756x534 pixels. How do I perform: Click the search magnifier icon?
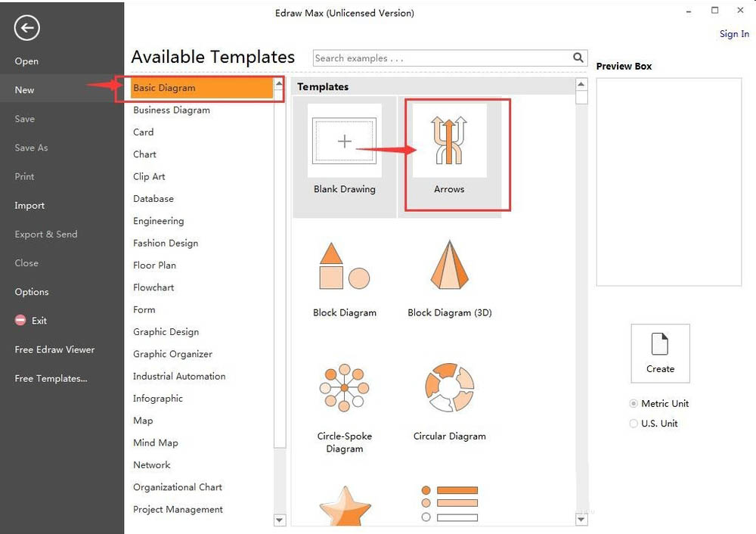click(x=578, y=58)
